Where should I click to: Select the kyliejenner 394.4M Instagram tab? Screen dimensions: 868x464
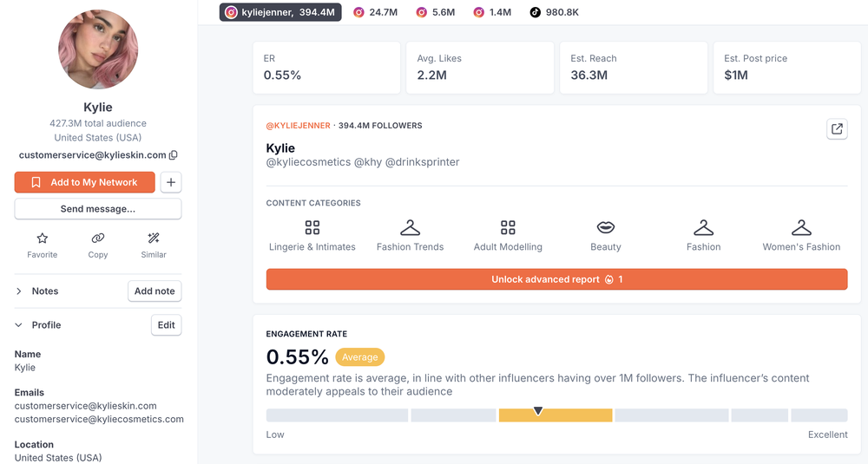pos(280,12)
